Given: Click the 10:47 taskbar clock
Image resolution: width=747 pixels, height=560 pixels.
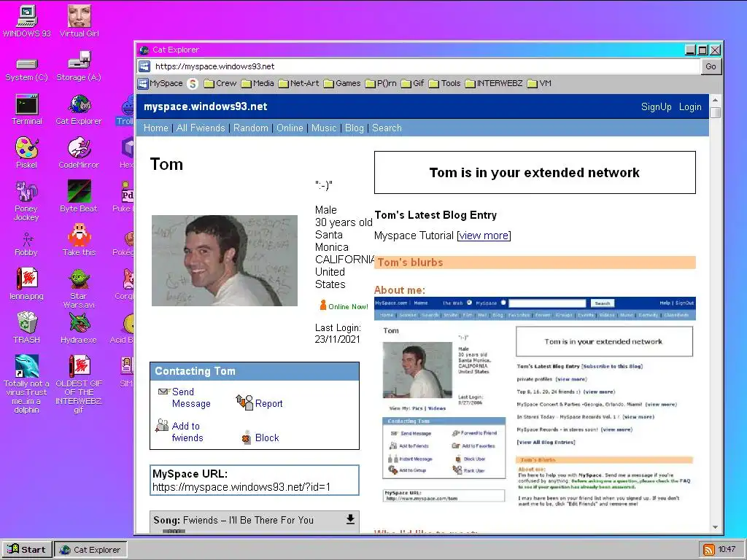Looking at the screenshot, I should 727,550.
